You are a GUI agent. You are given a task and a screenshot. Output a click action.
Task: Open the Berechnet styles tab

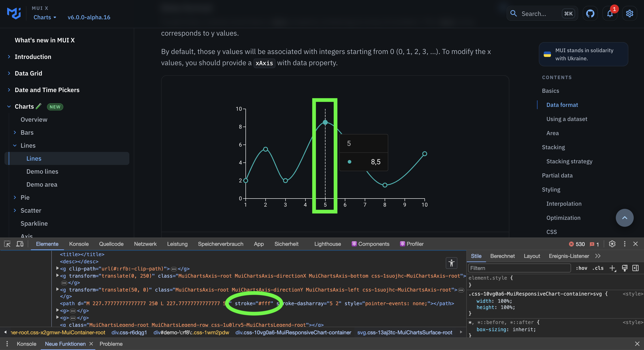click(503, 256)
